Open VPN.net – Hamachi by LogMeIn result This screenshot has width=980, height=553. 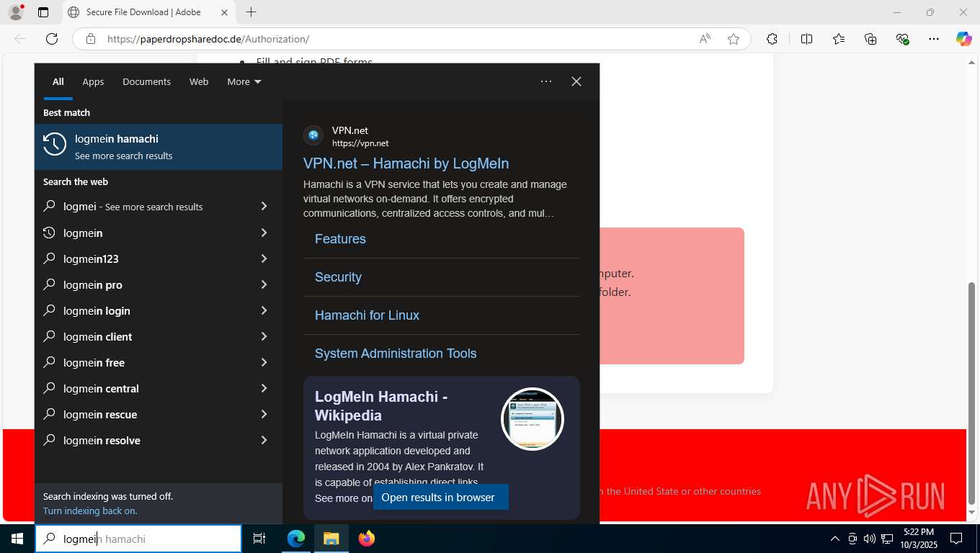(406, 163)
